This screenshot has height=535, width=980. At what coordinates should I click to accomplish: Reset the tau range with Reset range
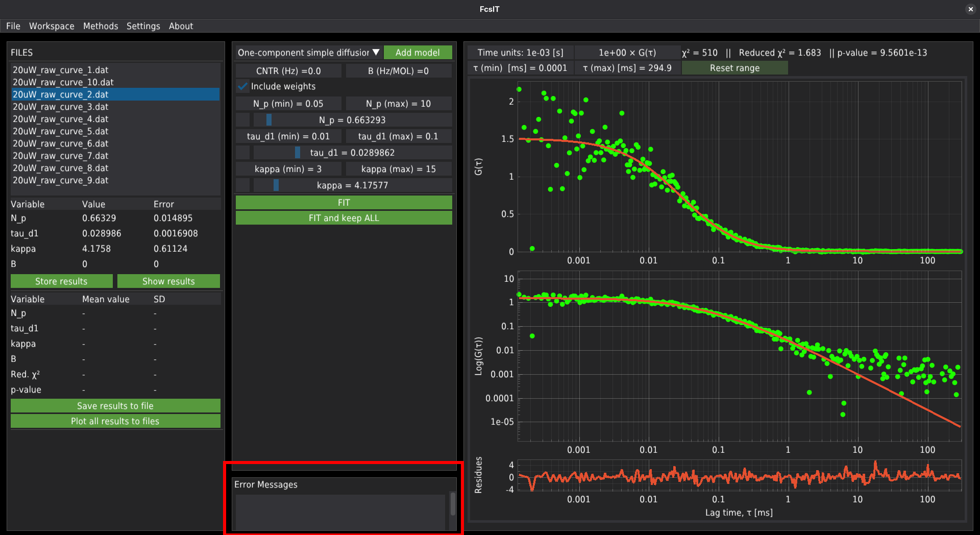point(734,68)
